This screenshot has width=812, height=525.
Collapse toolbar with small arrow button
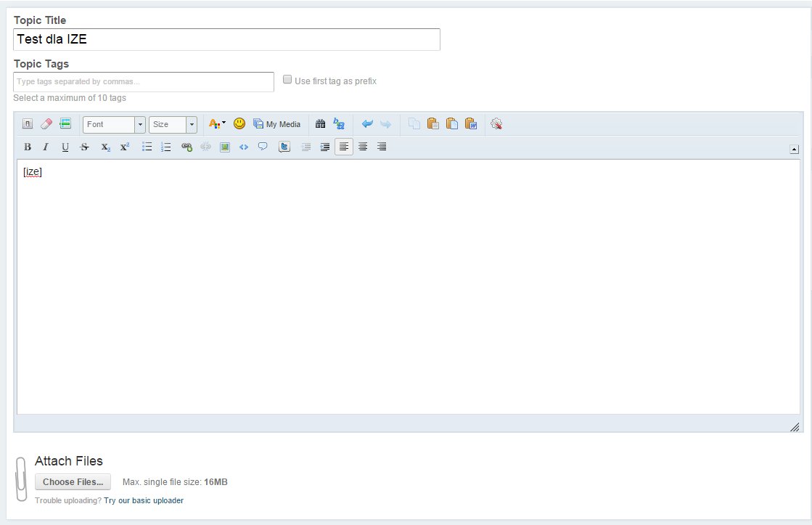pos(794,149)
